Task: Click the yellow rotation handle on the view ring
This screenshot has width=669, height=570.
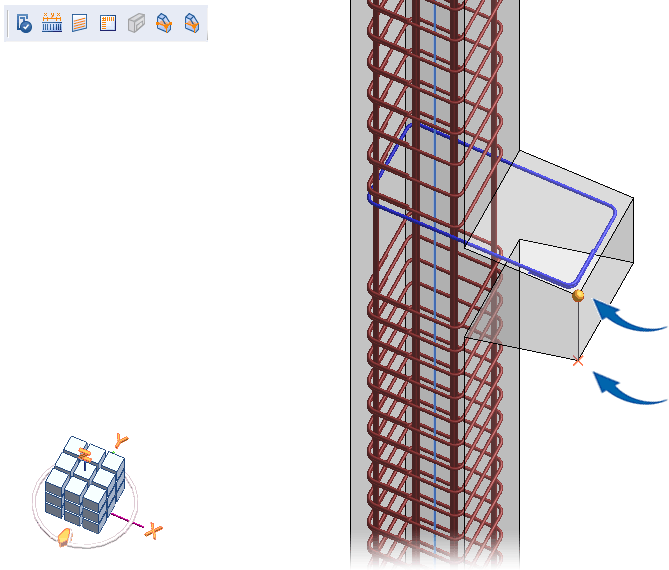Action: [x=64, y=537]
